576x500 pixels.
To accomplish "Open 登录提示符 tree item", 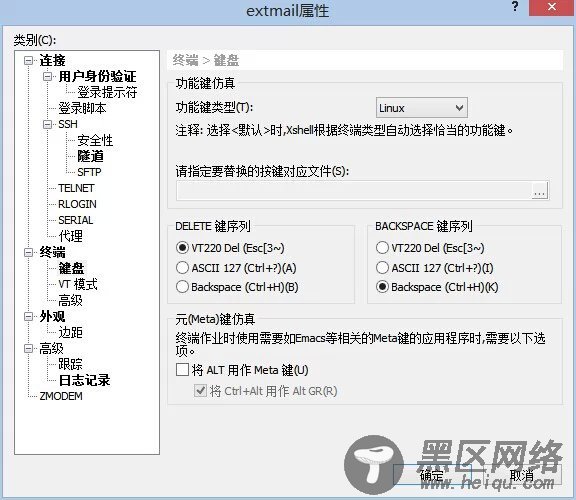I will [107, 92].
